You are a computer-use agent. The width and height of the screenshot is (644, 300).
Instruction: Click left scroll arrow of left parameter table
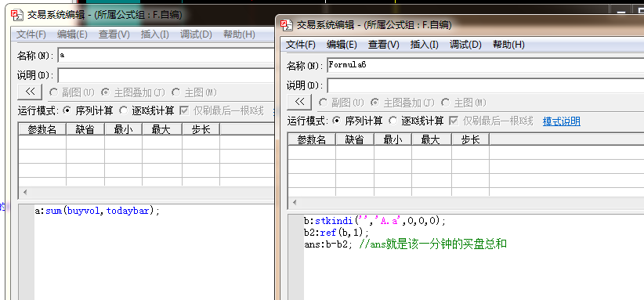[24, 192]
